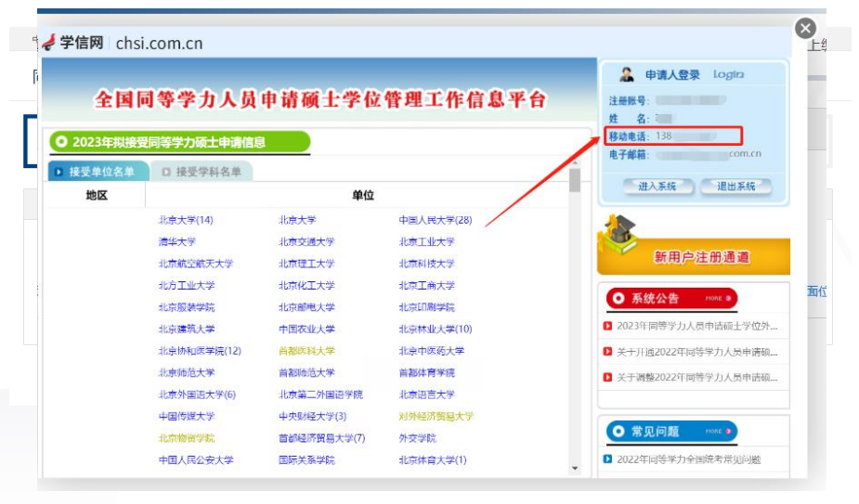Open MORE in 系统公告 header
Image resolution: width=859 pixels, height=504 pixels.
[x=718, y=299]
